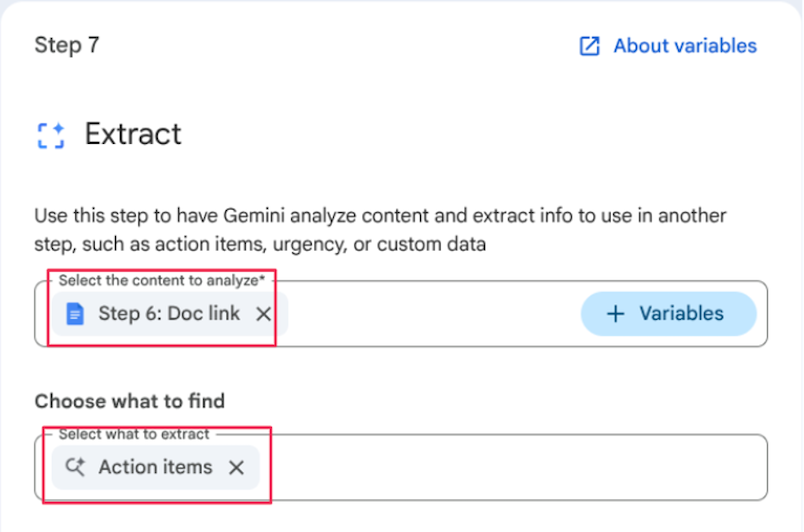Click the external-link icon beside About variables
804x532 pixels.
[x=589, y=46]
